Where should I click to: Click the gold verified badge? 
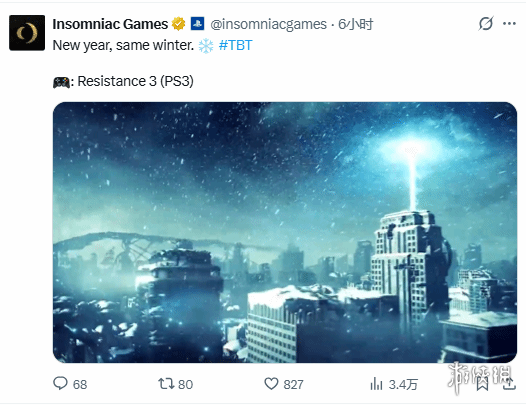click(178, 24)
